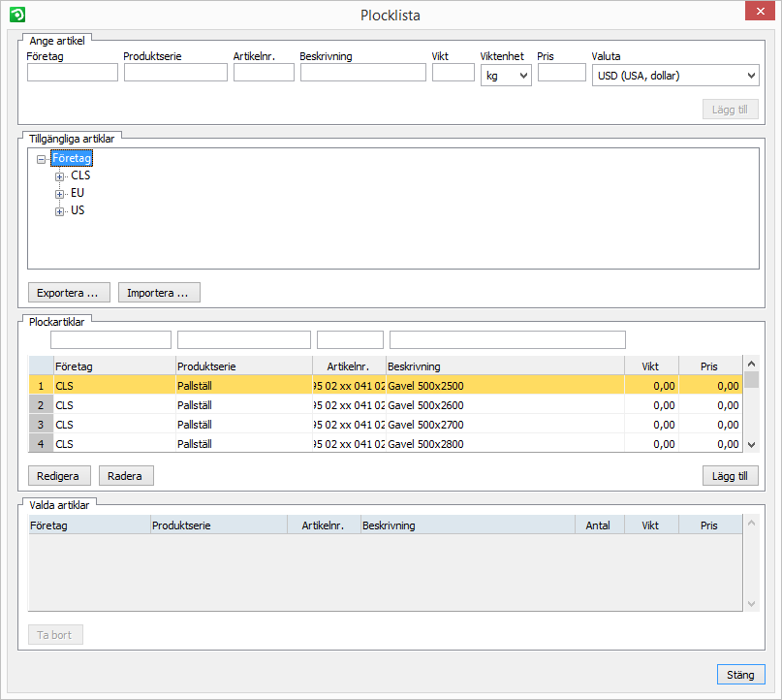This screenshot has height=700, width=782.
Task: Focus the Vikt input box
Action: pos(454,73)
